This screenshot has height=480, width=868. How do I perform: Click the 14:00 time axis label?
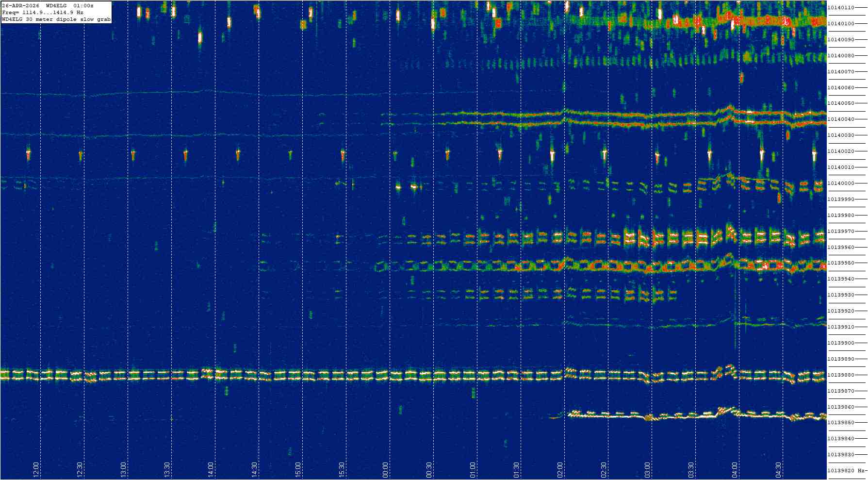tap(211, 469)
